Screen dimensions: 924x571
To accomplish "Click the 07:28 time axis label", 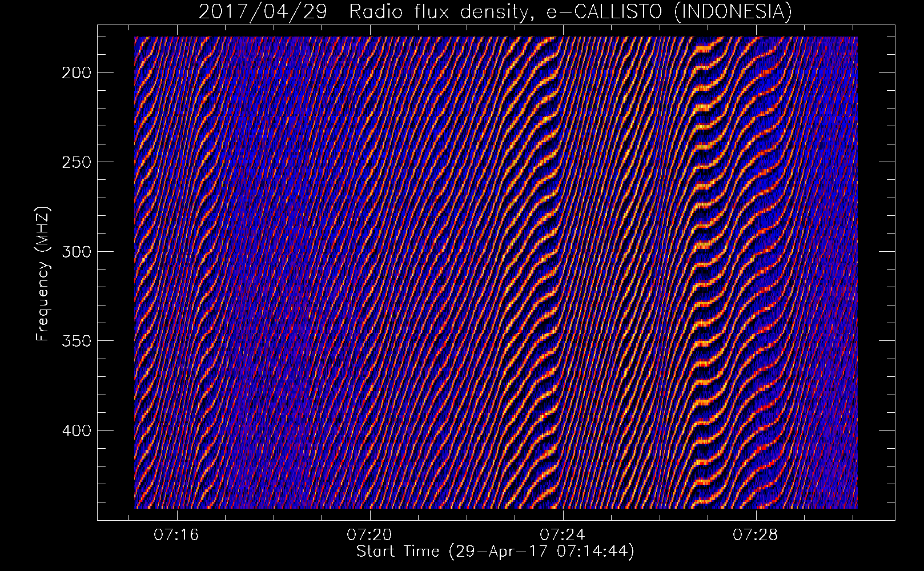I will coord(756,535).
